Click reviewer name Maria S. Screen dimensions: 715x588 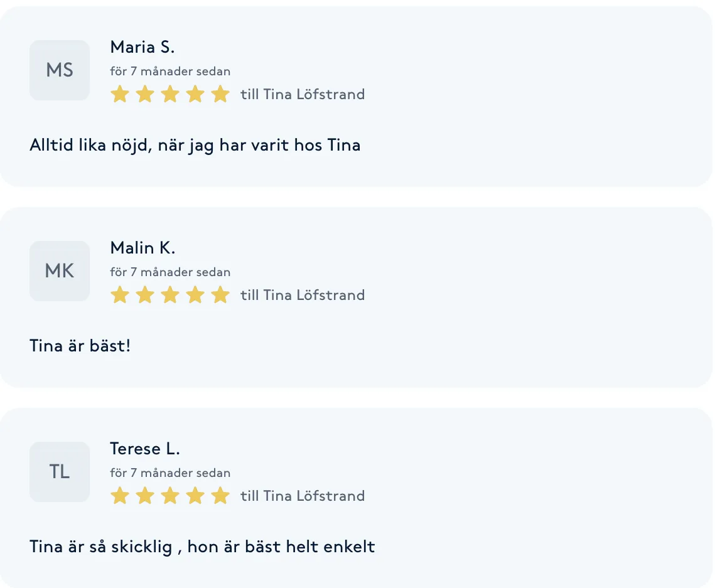pos(142,47)
